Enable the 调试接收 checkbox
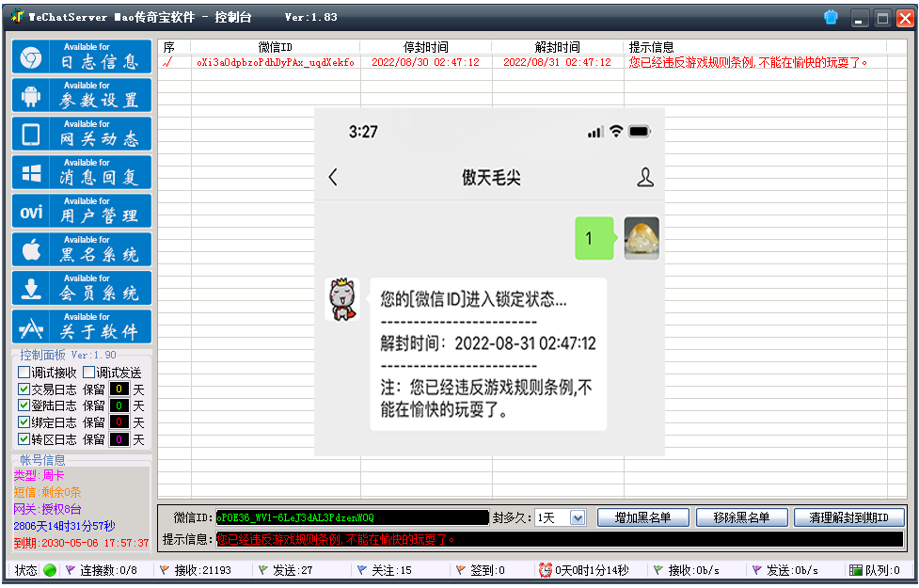 (24, 373)
